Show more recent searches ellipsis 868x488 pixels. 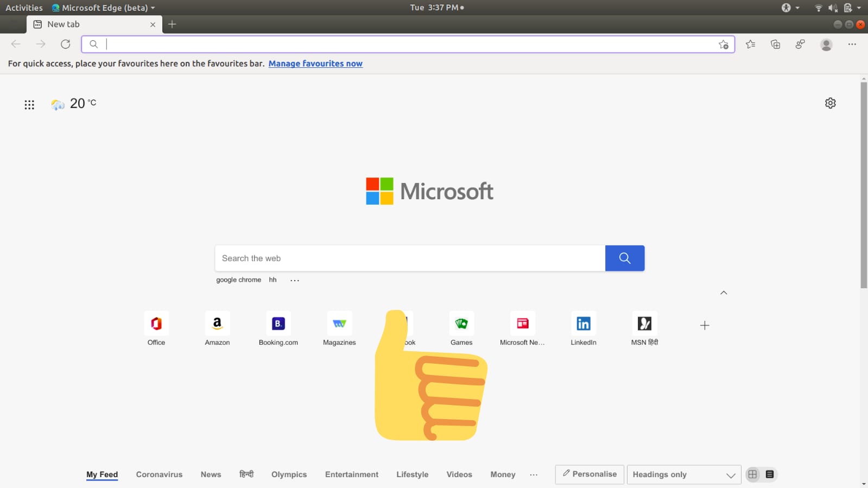[x=295, y=280]
